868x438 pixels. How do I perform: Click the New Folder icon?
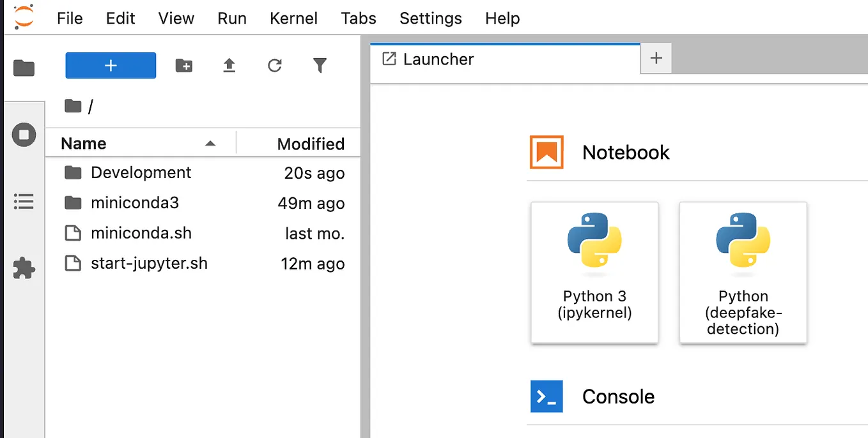tap(184, 65)
